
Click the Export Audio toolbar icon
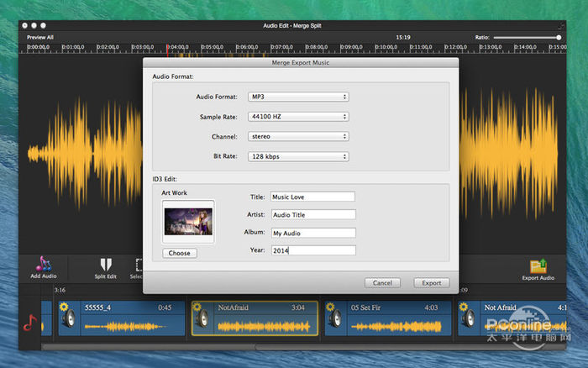538,266
